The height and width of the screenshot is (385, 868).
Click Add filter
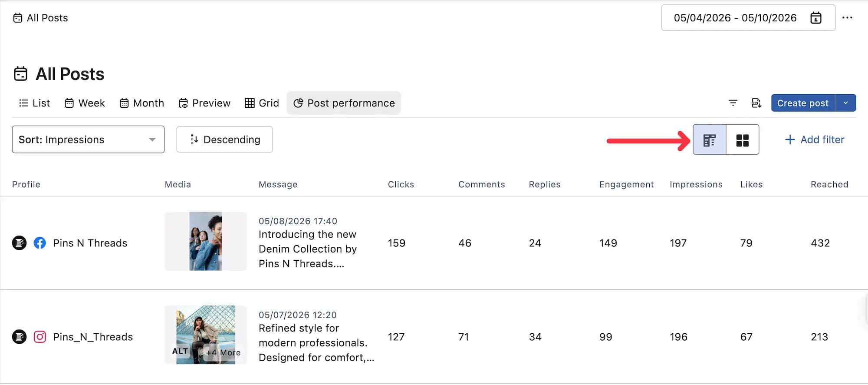click(x=815, y=139)
